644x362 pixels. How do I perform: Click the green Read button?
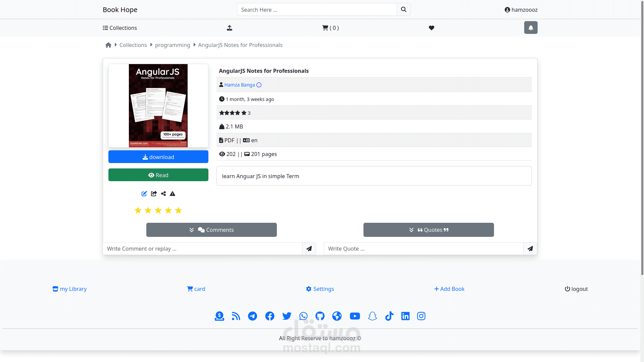tap(158, 175)
